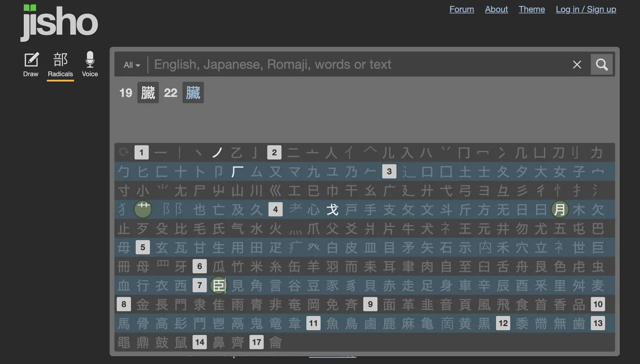Open the Theme menu
The image size is (640, 364).
(531, 9)
